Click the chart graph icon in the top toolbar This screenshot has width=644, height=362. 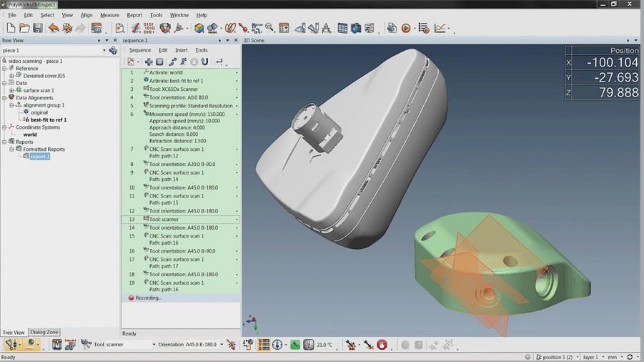point(440,29)
